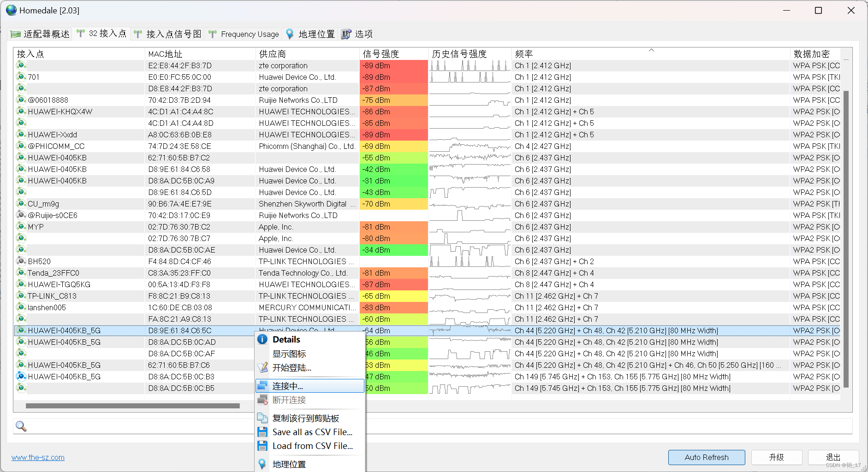
Task: Open the 适配器概述 tab
Action: point(40,34)
